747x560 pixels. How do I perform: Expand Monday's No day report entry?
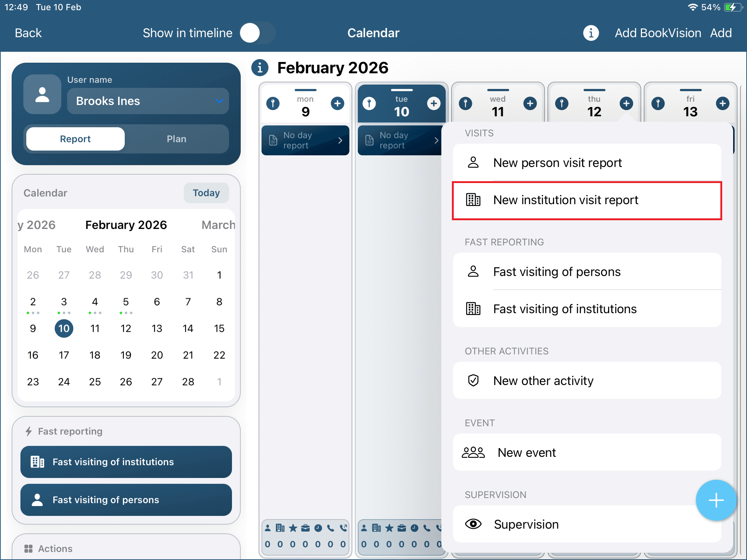305,140
